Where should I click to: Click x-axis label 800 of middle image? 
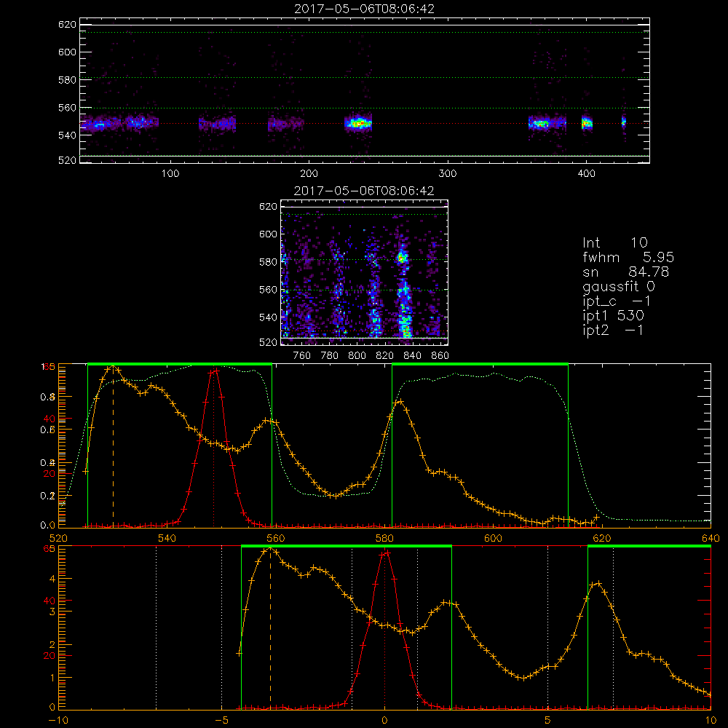click(x=357, y=356)
